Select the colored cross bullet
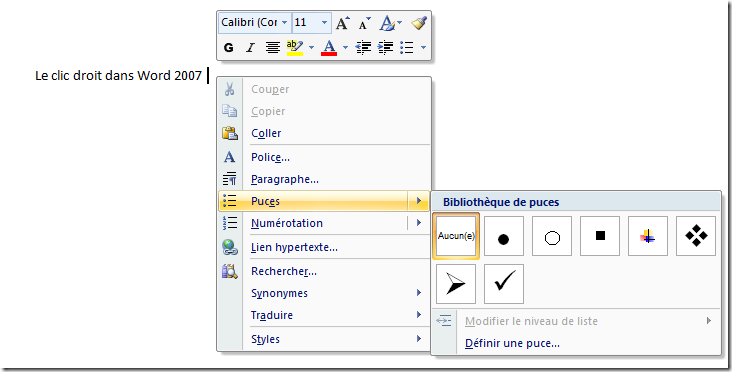The height and width of the screenshot is (372, 732). pos(648,236)
